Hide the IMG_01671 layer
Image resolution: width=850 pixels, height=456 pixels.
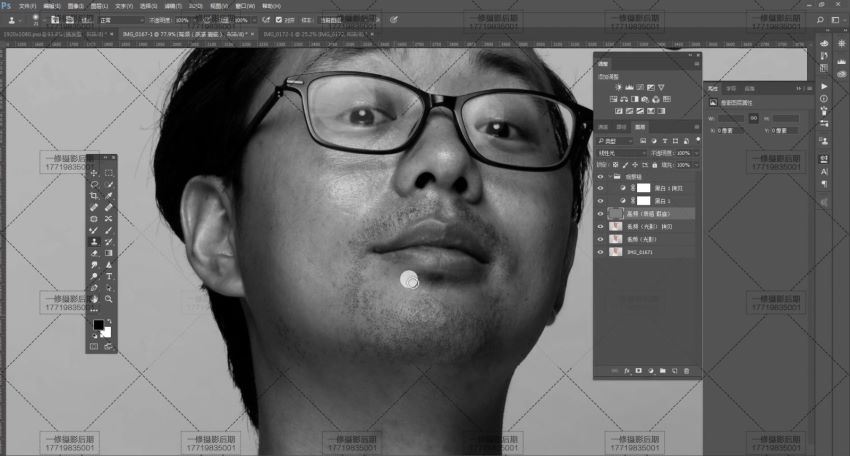coord(600,252)
